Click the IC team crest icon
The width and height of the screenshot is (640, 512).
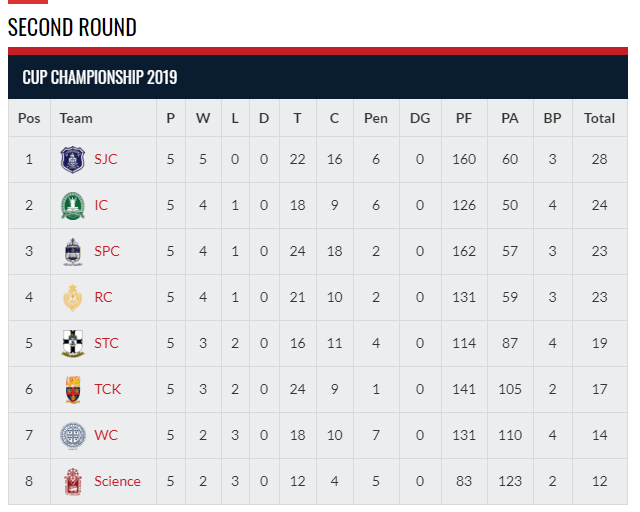pos(72,205)
